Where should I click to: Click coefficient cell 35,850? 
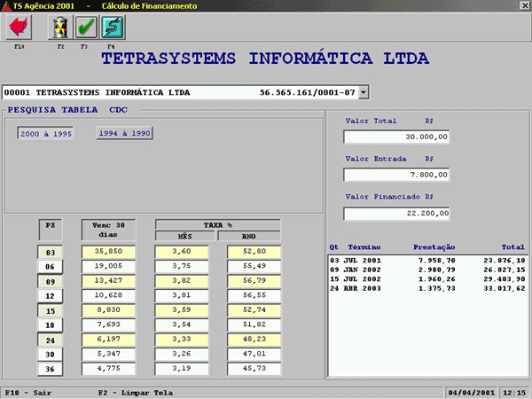point(108,252)
